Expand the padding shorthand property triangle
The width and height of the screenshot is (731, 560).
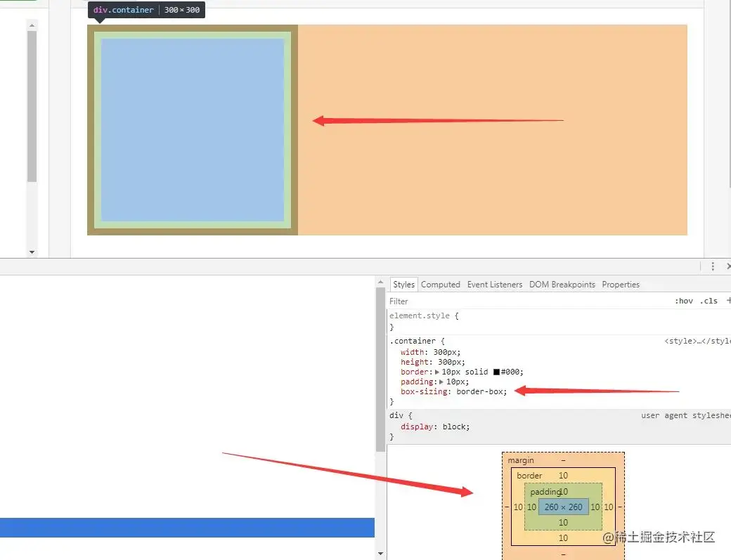441,382
